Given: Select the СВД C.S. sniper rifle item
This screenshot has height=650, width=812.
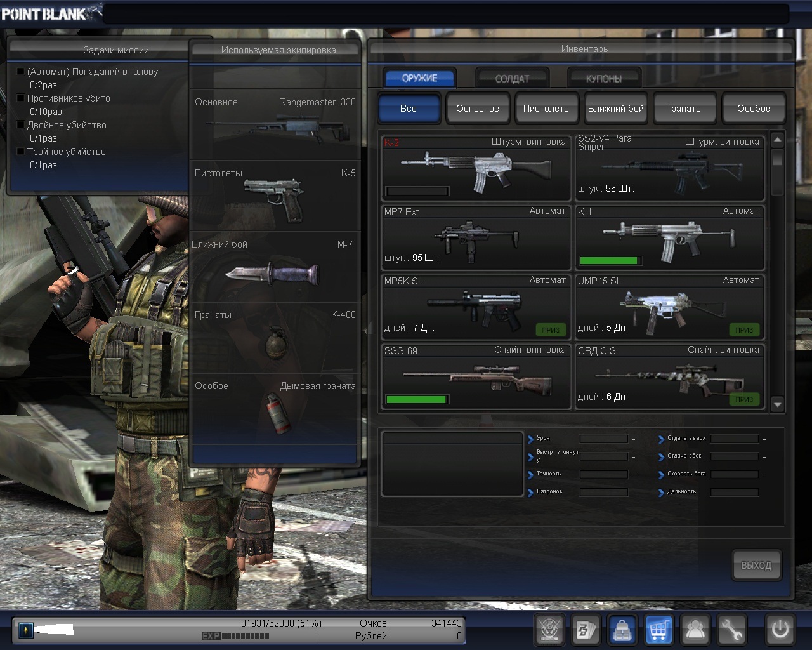Looking at the screenshot, I should pyautogui.click(x=669, y=376).
